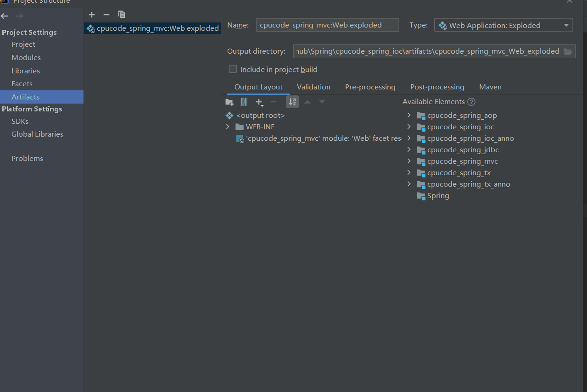Image resolution: width=587 pixels, height=392 pixels.
Task: Select cpucode_spring_mvc:Web exploded artifact
Action: (152, 28)
